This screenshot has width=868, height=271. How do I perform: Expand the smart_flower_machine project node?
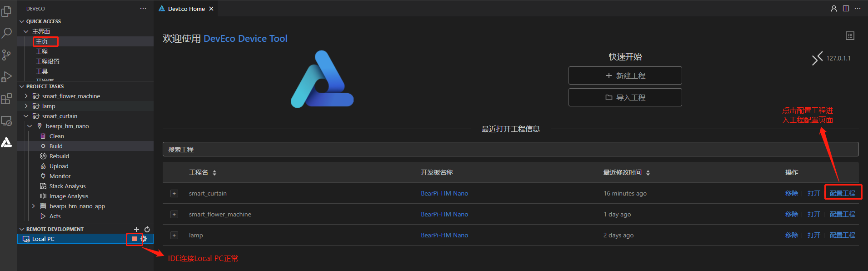[26, 96]
